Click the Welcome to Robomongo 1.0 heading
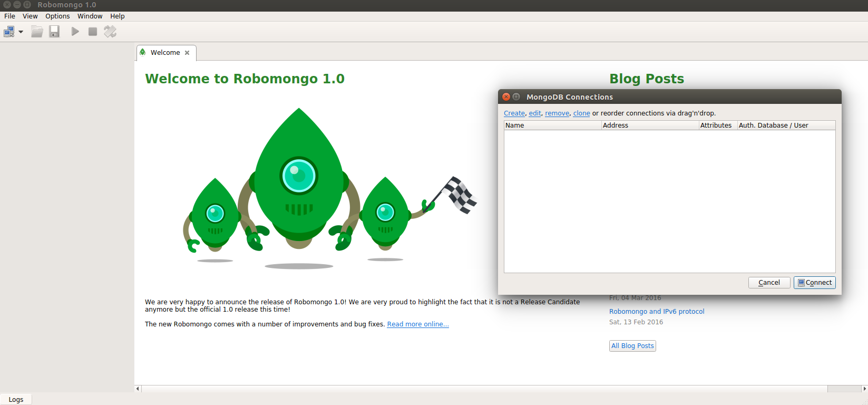This screenshot has height=405, width=868. click(x=245, y=79)
